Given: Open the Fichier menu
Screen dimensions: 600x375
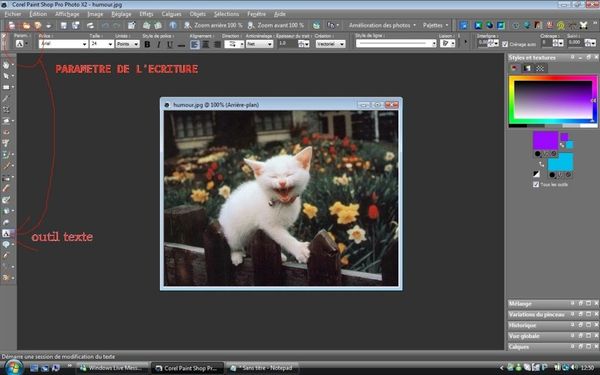Looking at the screenshot, I should (x=13, y=14).
